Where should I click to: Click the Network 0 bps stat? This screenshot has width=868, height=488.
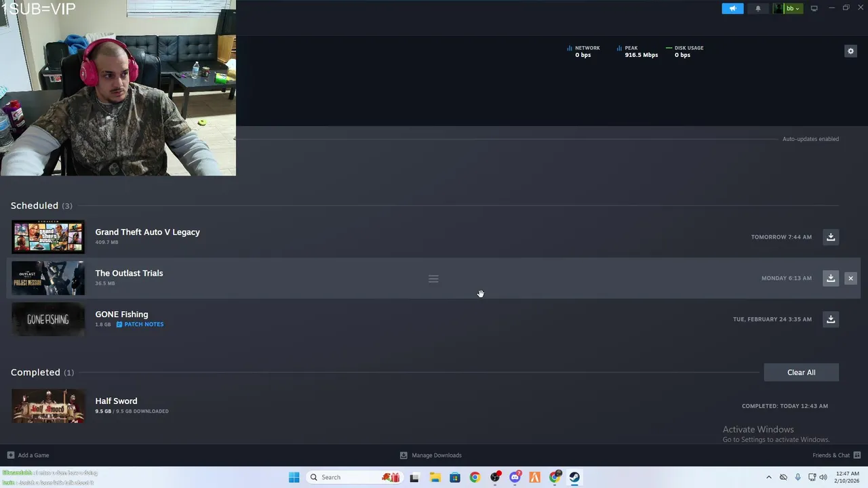583,52
